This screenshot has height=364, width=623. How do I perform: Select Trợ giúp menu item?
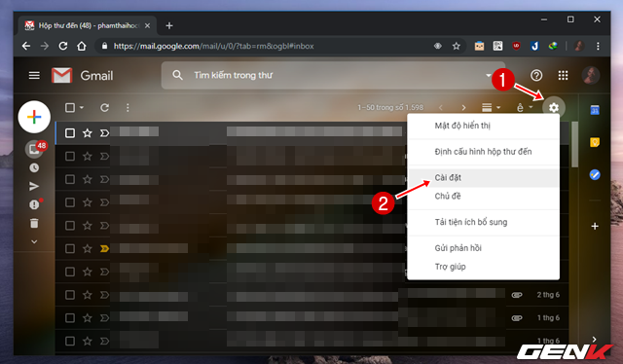click(484, 267)
